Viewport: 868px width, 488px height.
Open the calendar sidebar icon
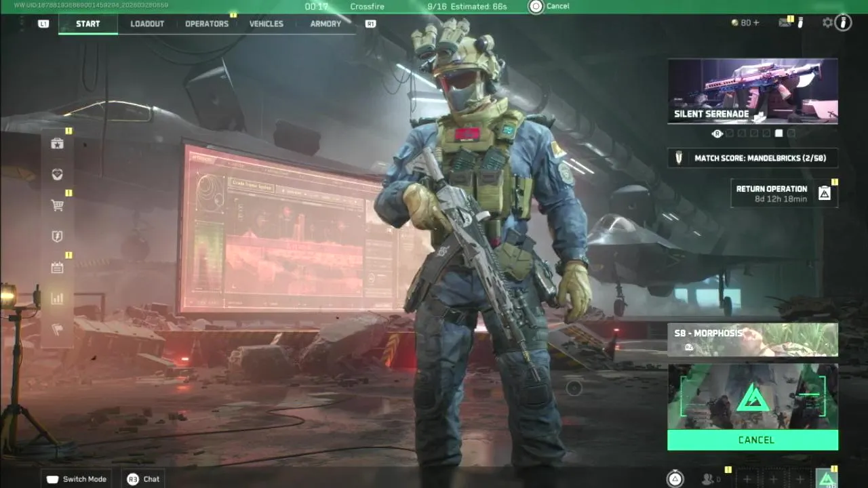coord(58,268)
